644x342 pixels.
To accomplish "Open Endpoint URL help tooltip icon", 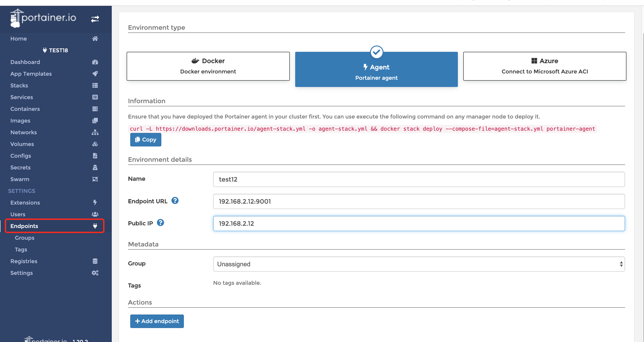I will tap(175, 201).
